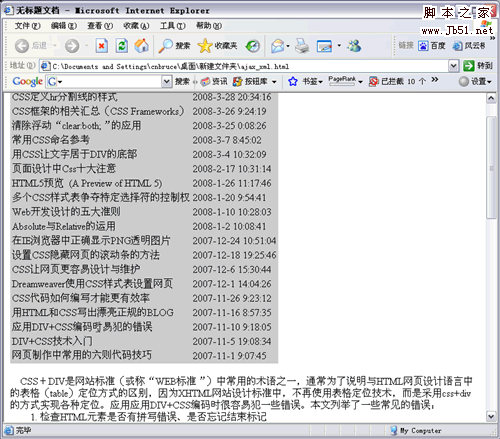Click the row '页面设计中Css十大注意'

pyautogui.click(x=144, y=169)
